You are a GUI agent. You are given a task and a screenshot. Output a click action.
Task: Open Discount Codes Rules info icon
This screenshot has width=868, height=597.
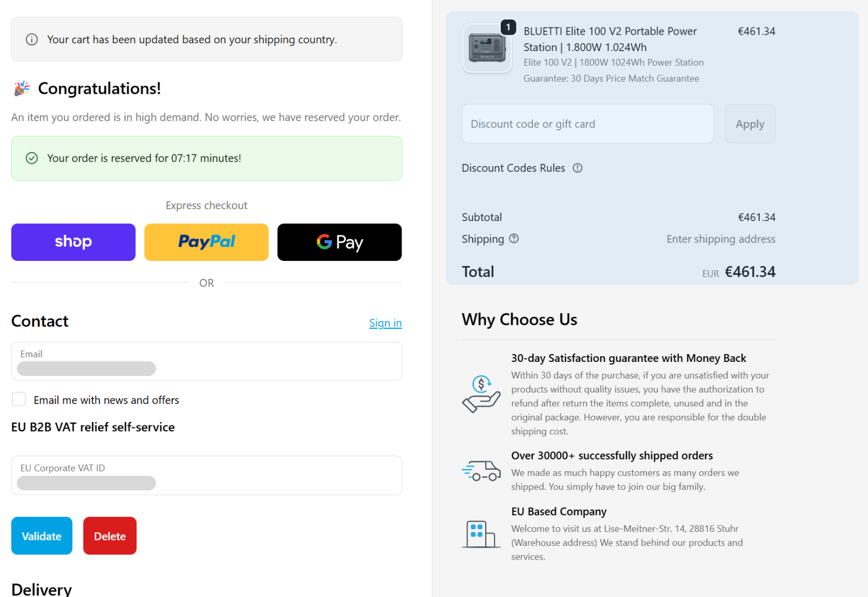tap(577, 168)
